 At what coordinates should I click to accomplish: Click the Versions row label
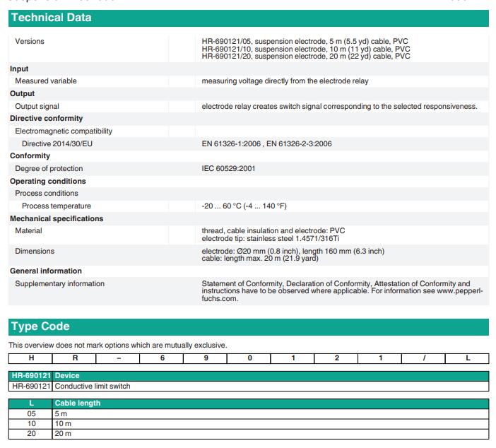pyautogui.click(x=30, y=42)
